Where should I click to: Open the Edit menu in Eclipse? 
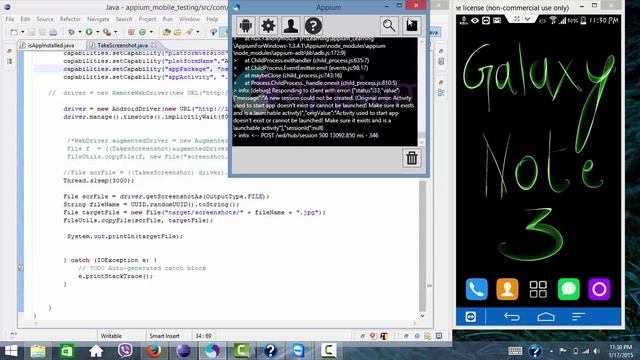click(x=25, y=19)
